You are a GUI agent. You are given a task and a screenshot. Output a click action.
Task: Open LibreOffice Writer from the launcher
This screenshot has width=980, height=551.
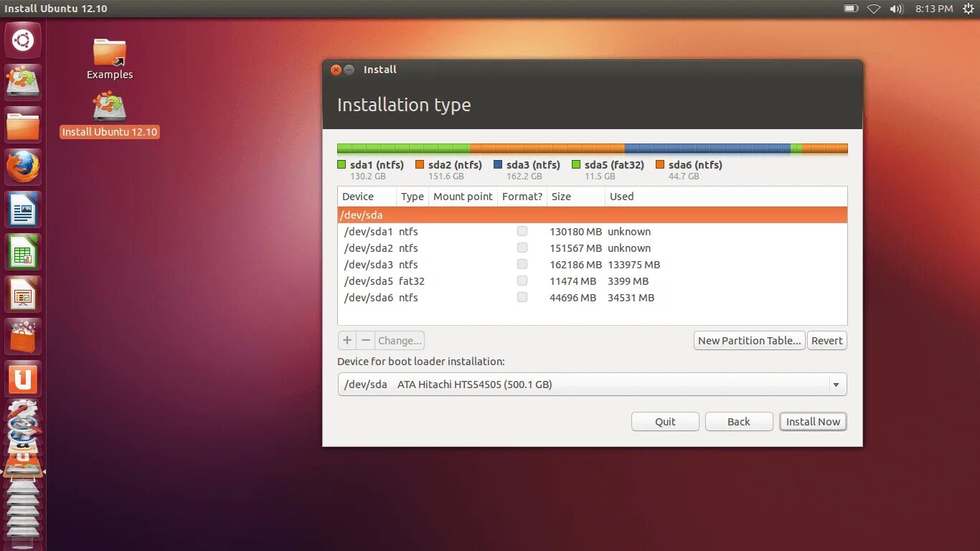coord(23,209)
